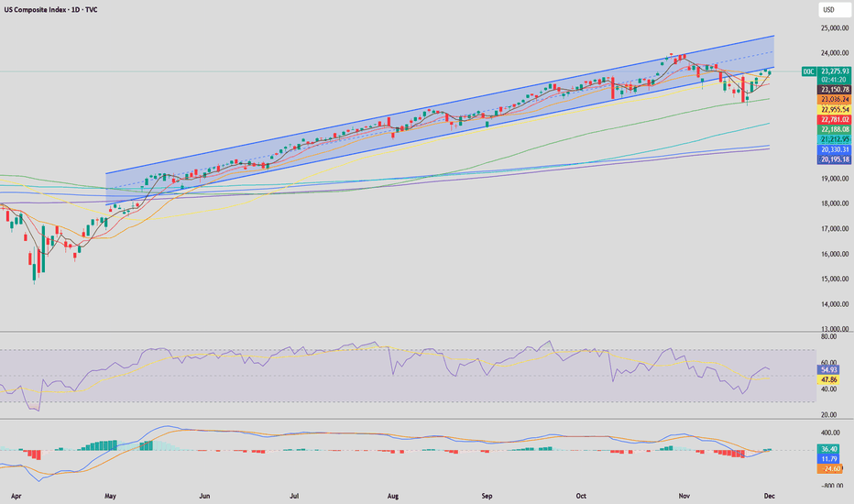The image size is (854, 504).
Task: Click the TradingView logo
Action: tap(25, 483)
